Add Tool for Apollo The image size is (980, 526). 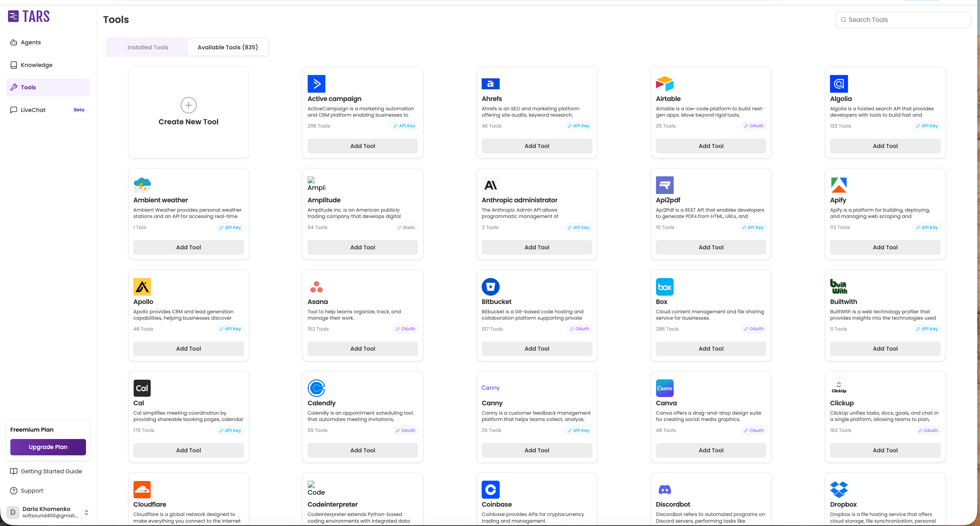pyautogui.click(x=188, y=349)
